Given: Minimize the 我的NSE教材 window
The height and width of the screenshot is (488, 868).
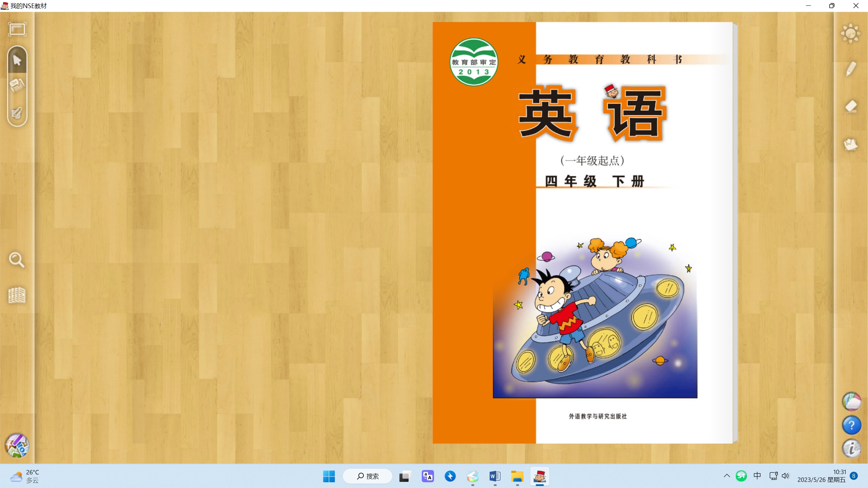Looking at the screenshot, I should [x=808, y=6].
